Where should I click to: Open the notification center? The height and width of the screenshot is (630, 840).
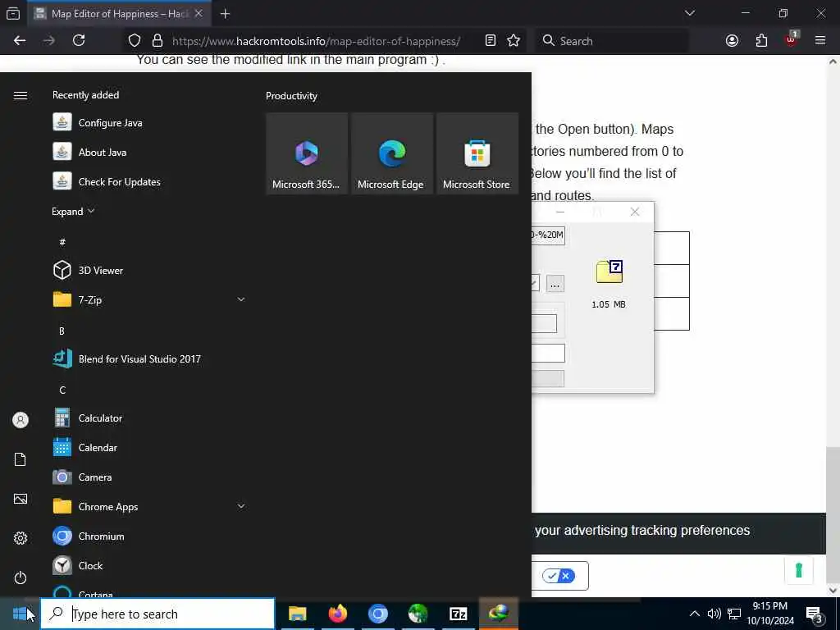(x=815, y=614)
